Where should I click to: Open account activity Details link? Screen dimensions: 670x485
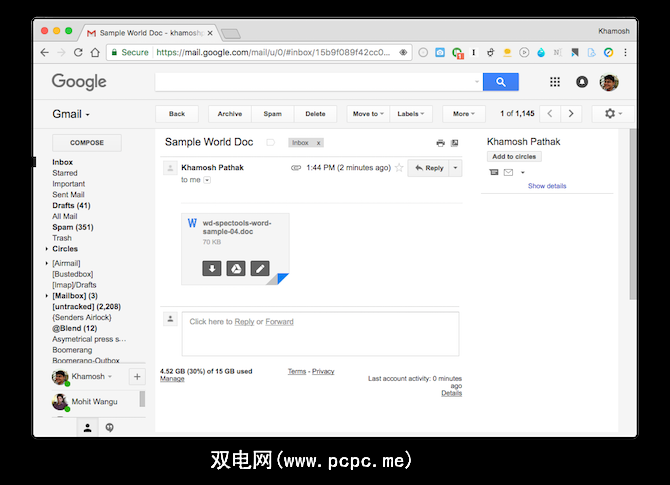[452, 393]
